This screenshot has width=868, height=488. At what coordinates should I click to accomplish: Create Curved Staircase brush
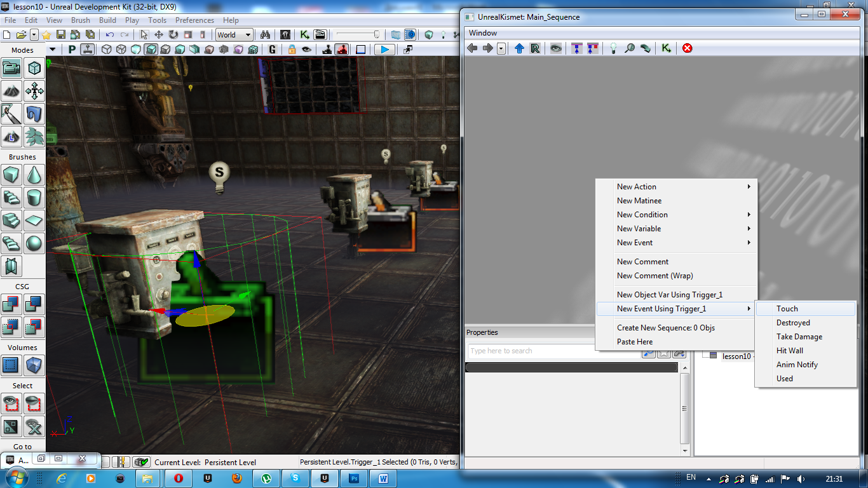11,198
